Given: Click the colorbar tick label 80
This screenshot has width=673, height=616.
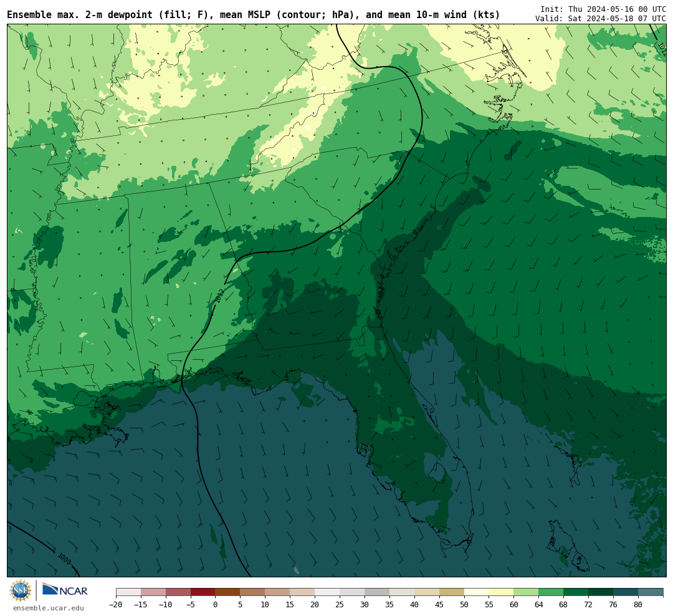Looking at the screenshot, I should click(x=638, y=605).
